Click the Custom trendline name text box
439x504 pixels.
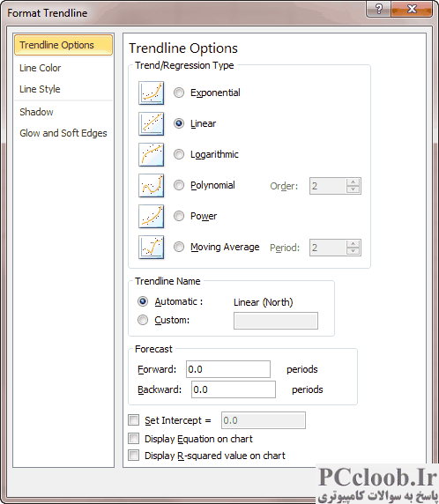coord(276,321)
